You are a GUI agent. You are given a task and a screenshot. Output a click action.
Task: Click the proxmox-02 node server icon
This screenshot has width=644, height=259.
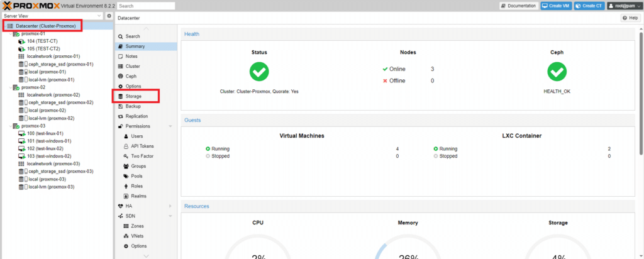click(x=16, y=87)
